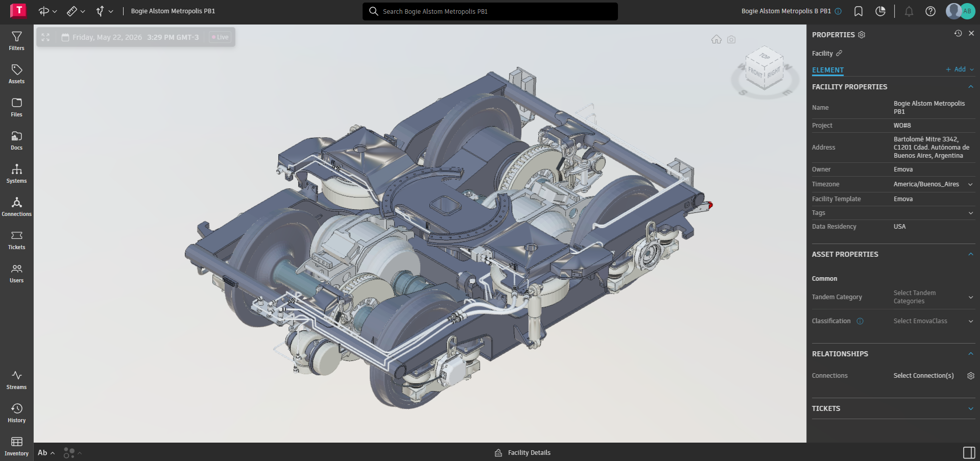
Task: Open the Files section
Action: tap(16, 107)
